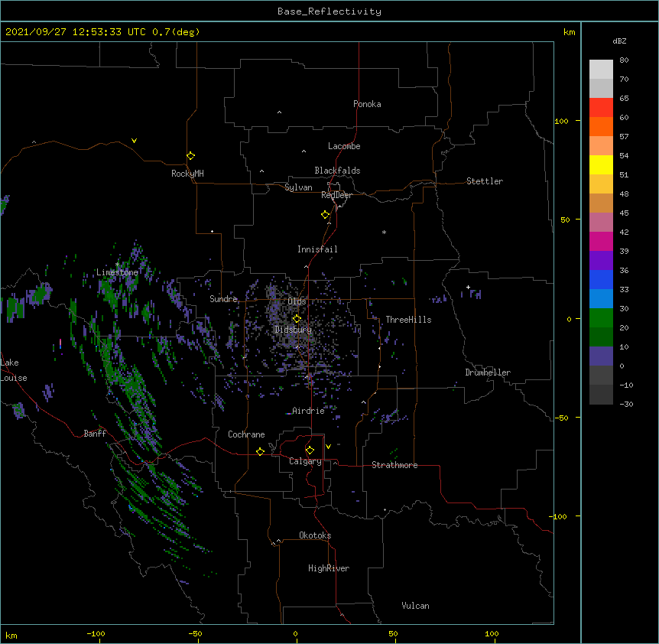Click the Olds city label
659x644 pixels.
297,301
